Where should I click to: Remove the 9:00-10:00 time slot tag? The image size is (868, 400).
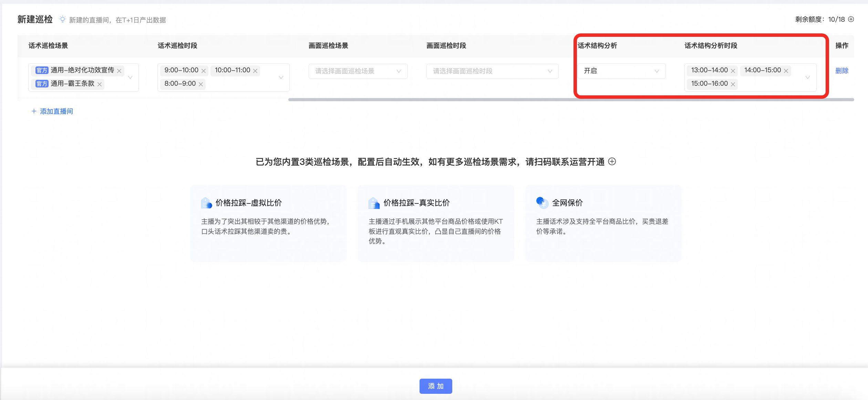[204, 71]
